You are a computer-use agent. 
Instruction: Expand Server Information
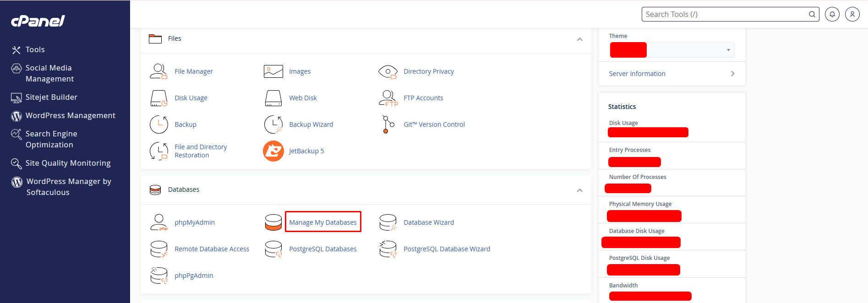click(x=671, y=74)
